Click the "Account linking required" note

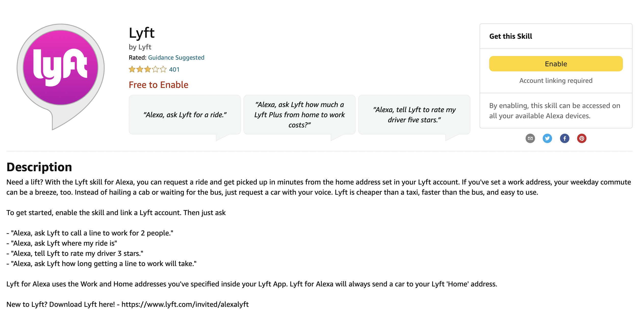[x=556, y=81]
